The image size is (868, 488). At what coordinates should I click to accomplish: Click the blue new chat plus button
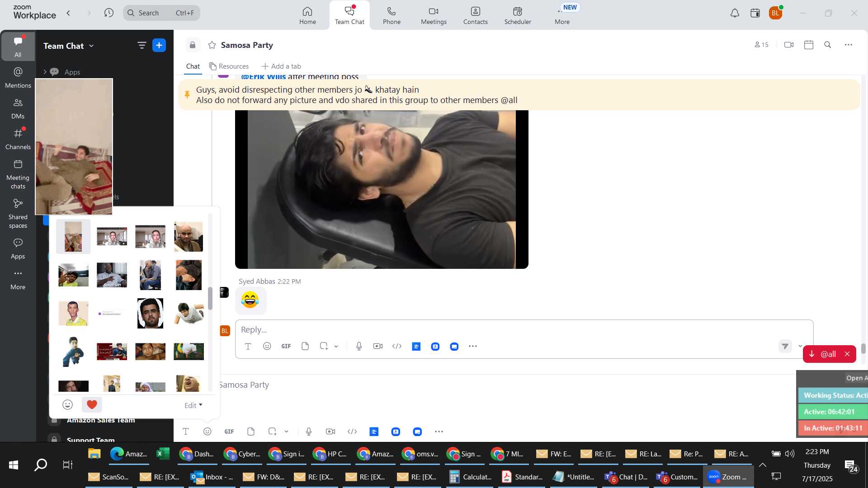[x=159, y=45]
